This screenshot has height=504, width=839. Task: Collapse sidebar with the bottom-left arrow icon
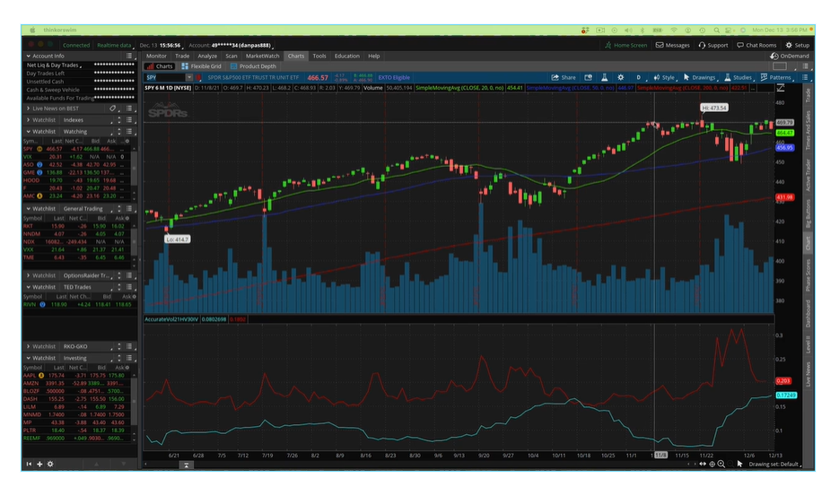29,465
